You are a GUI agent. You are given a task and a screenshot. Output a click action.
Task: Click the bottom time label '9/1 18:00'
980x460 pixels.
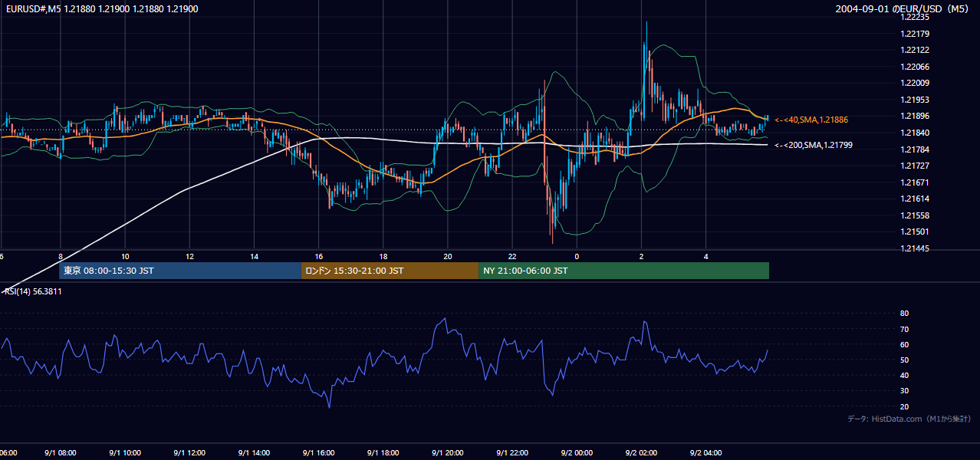(x=383, y=453)
